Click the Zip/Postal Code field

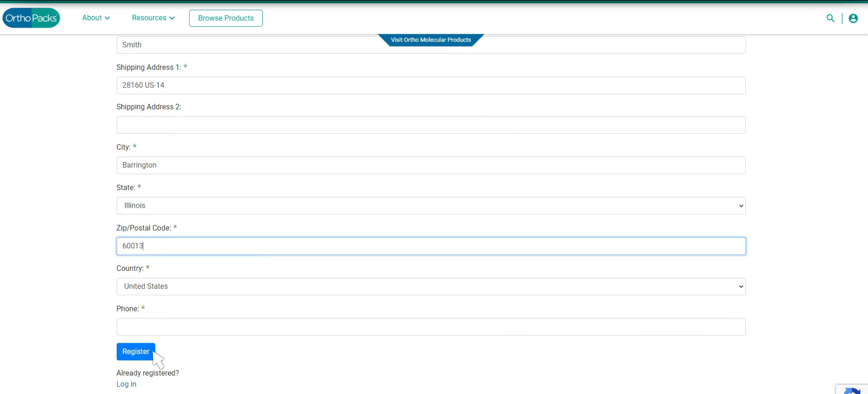tap(430, 246)
